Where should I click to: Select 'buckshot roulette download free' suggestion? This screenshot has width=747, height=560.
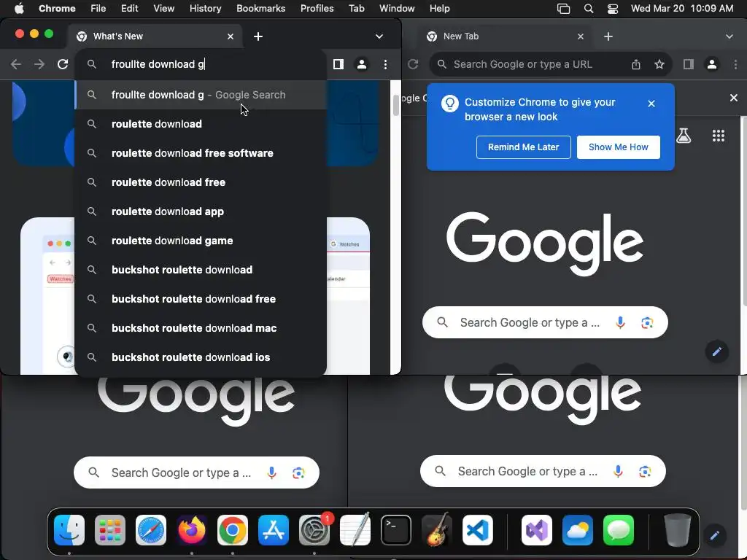201,298
